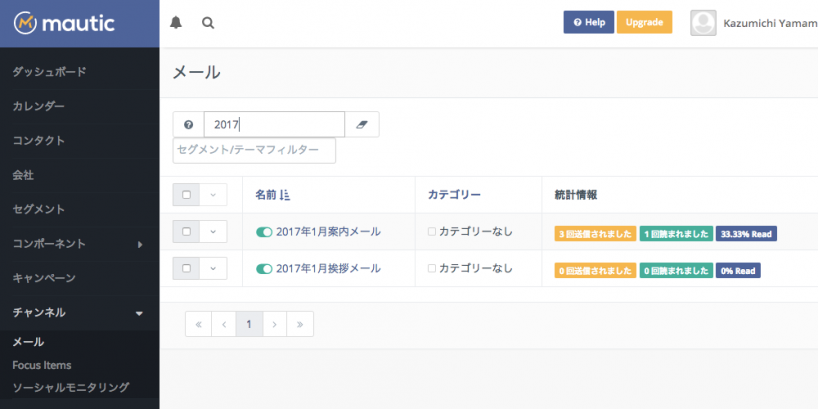Click the セグメント/テーマフィルター filter field
Viewport: 818px width, 409px height.
tap(254, 150)
